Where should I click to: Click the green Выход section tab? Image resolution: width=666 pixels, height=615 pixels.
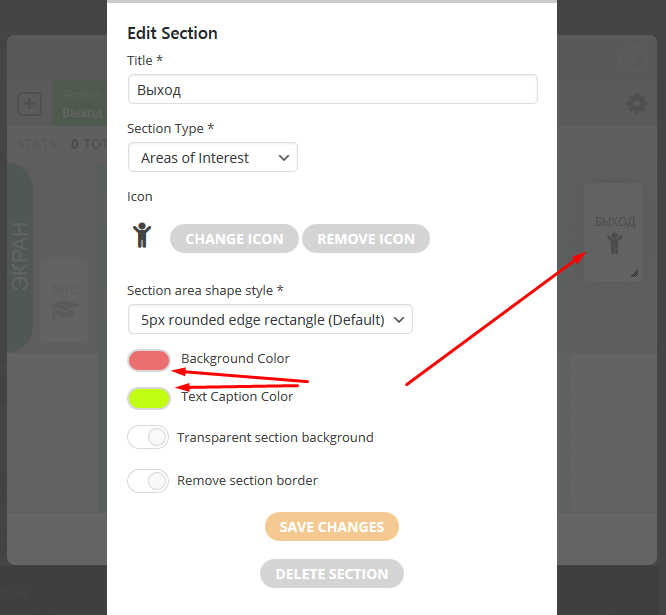point(80,104)
